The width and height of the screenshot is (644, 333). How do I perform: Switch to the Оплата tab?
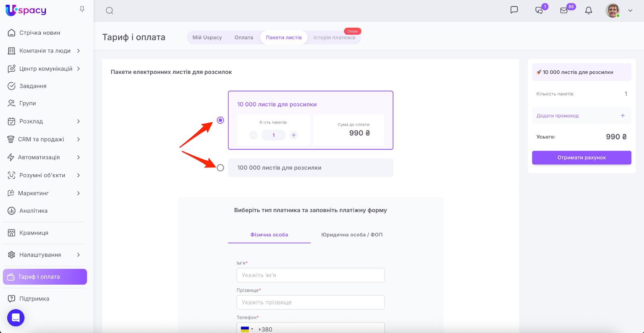click(x=244, y=37)
